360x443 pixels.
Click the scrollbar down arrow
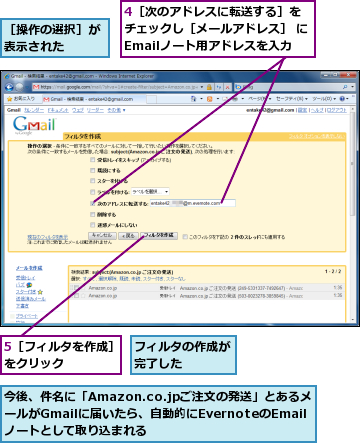pyautogui.click(x=353, y=319)
